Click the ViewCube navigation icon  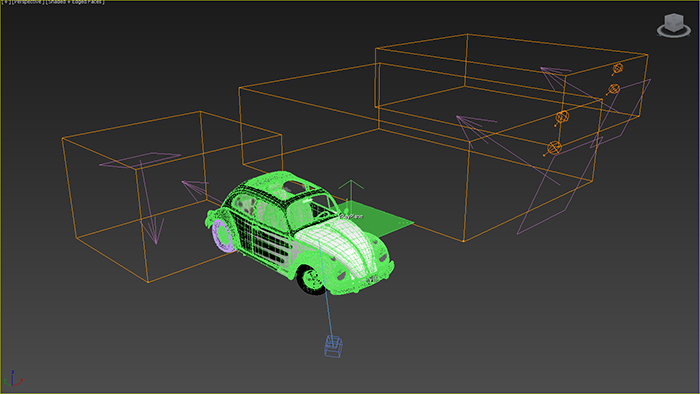674,25
